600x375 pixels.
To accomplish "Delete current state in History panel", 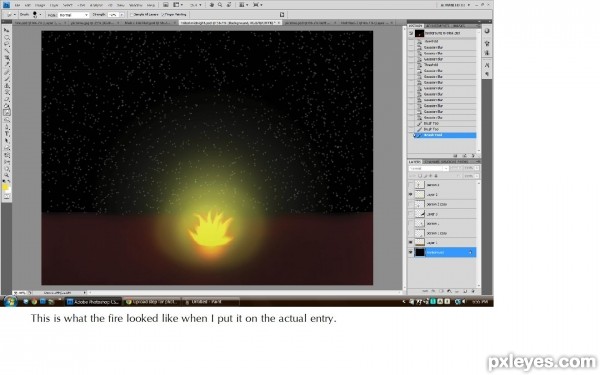I will 473,156.
